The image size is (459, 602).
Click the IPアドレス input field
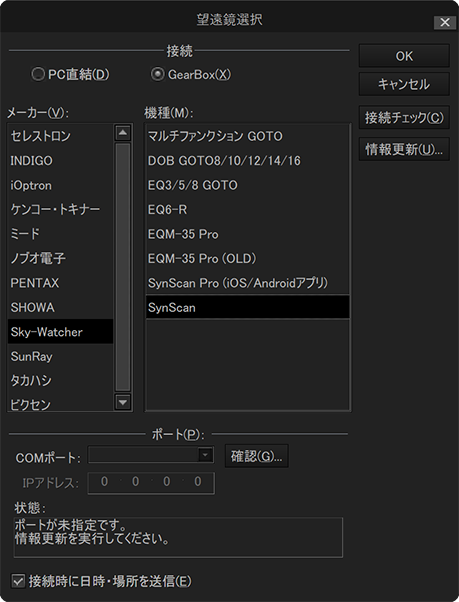(x=151, y=483)
